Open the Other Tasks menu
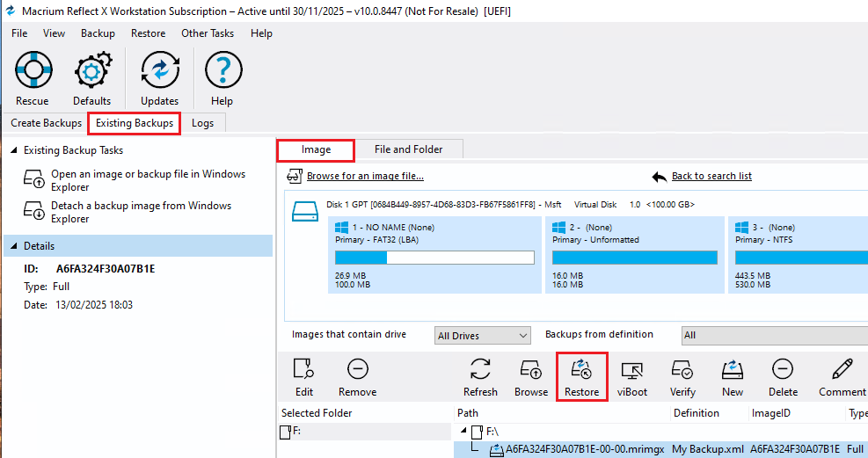The image size is (868, 458). click(x=208, y=33)
